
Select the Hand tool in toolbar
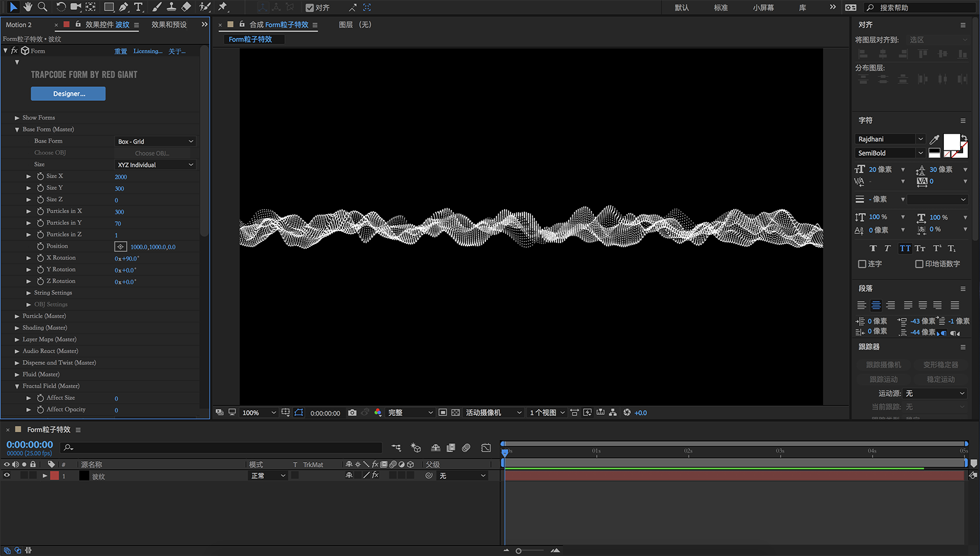pyautogui.click(x=27, y=7)
